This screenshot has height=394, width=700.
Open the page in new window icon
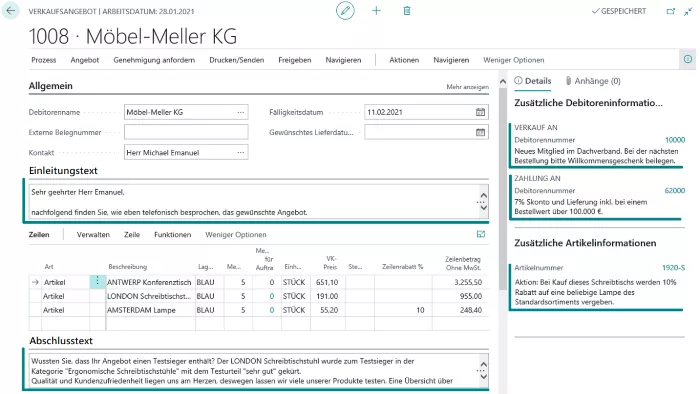(x=671, y=11)
